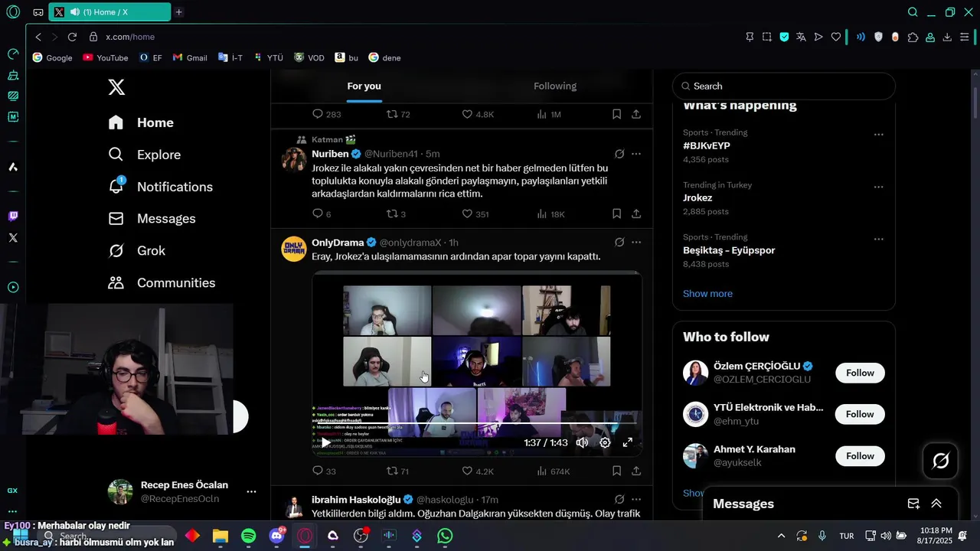Share Nuriben's post
Screen dimensions: 980x551
pos(636,214)
